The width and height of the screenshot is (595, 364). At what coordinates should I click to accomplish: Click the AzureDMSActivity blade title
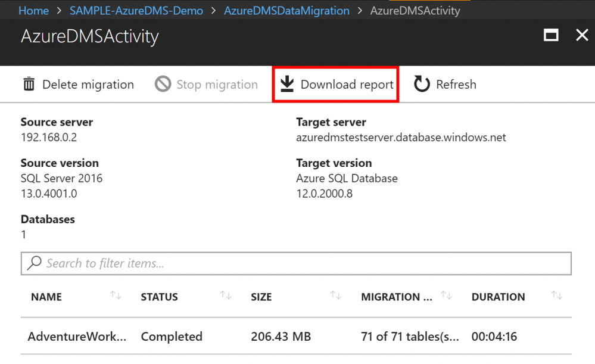[89, 36]
